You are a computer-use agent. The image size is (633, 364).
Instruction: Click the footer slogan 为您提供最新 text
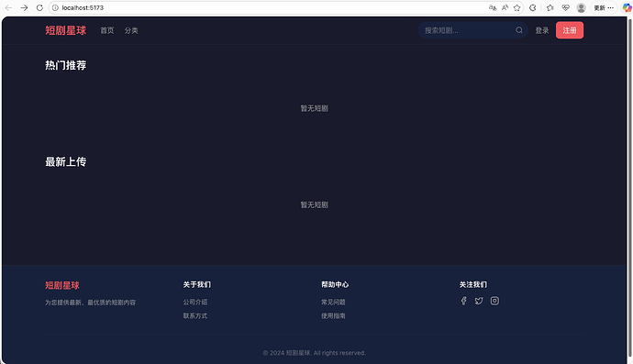point(91,303)
